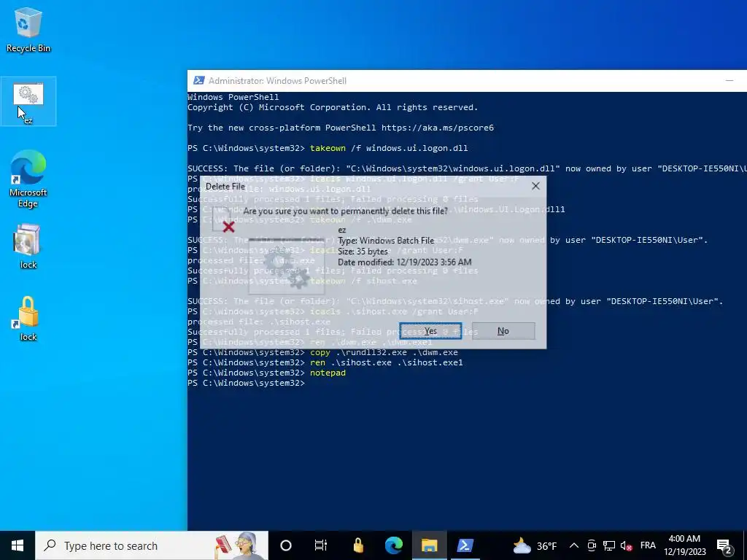Viewport: 747px width, 560px height.
Task: Cancel deletion with the No button
Action: [503, 331]
